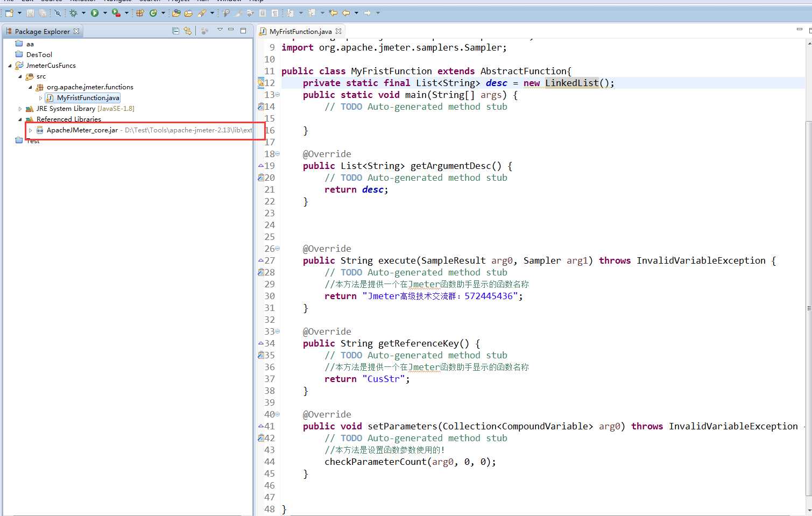This screenshot has height=516, width=812.
Task: Collapse the JmeterCusFuncs project node
Action: [x=10, y=66]
